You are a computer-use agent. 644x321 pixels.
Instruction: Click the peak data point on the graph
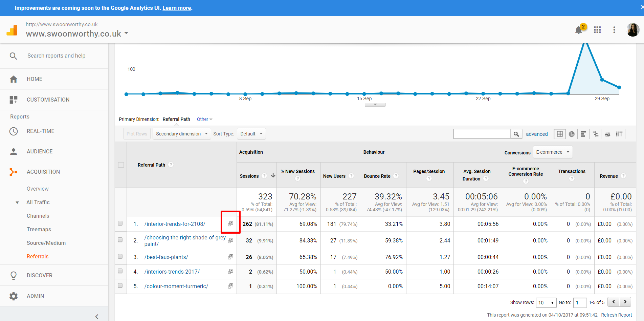click(x=585, y=43)
